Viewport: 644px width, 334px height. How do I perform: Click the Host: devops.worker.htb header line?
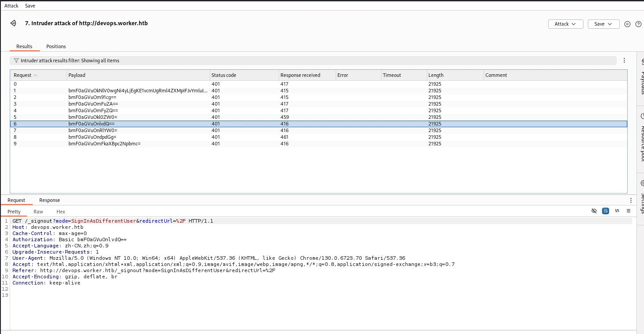pyautogui.click(x=48, y=227)
